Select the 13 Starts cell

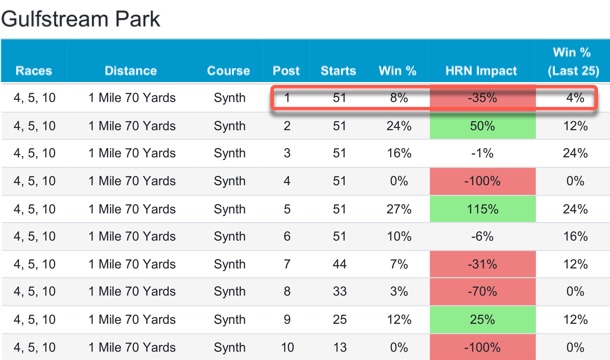point(339,347)
